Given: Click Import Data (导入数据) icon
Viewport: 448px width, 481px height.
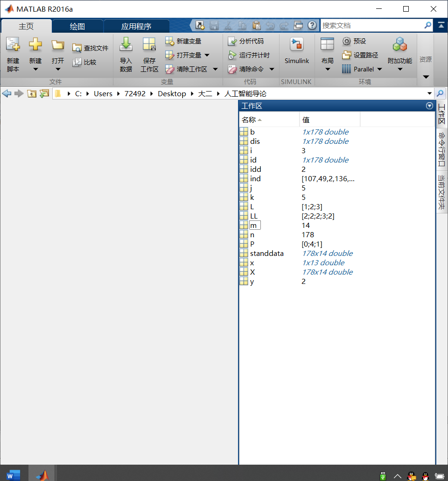Looking at the screenshot, I should [x=126, y=44].
